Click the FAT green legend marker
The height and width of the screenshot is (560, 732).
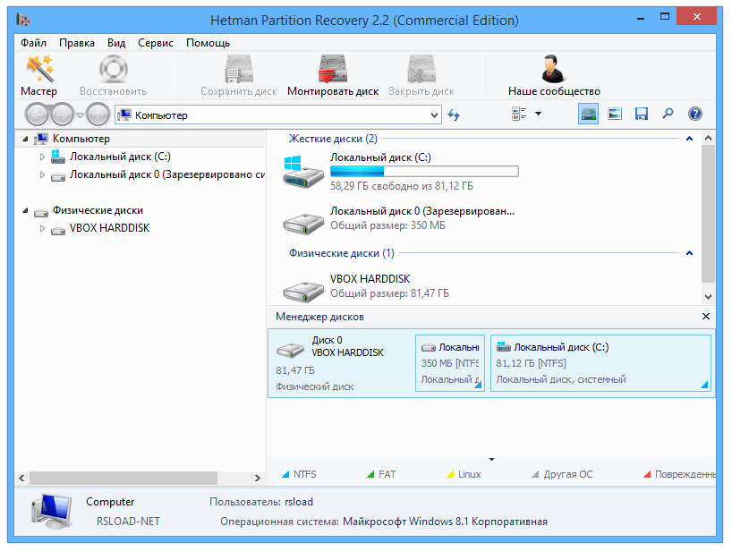(370, 475)
